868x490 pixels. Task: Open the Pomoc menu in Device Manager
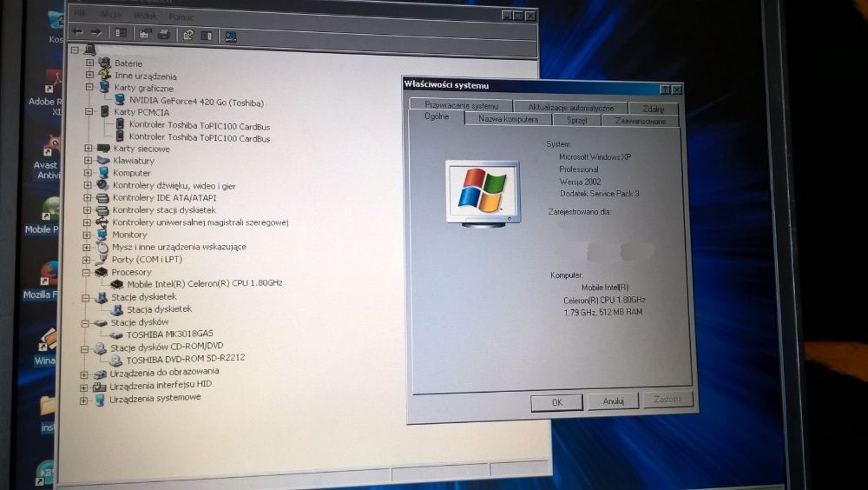181,17
